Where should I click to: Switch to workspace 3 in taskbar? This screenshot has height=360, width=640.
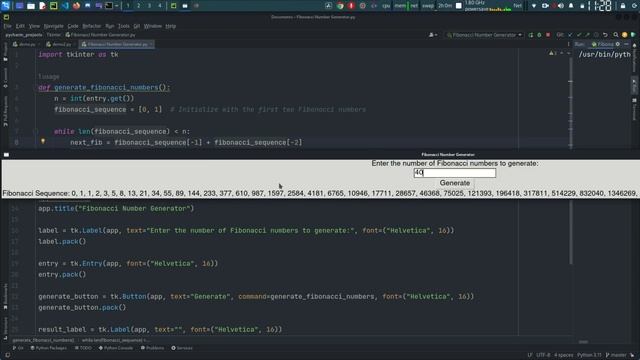point(149,6)
